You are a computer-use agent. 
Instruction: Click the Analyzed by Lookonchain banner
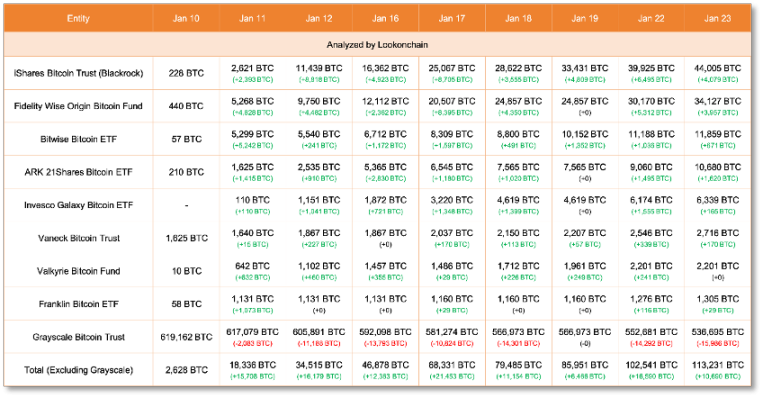tap(377, 45)
